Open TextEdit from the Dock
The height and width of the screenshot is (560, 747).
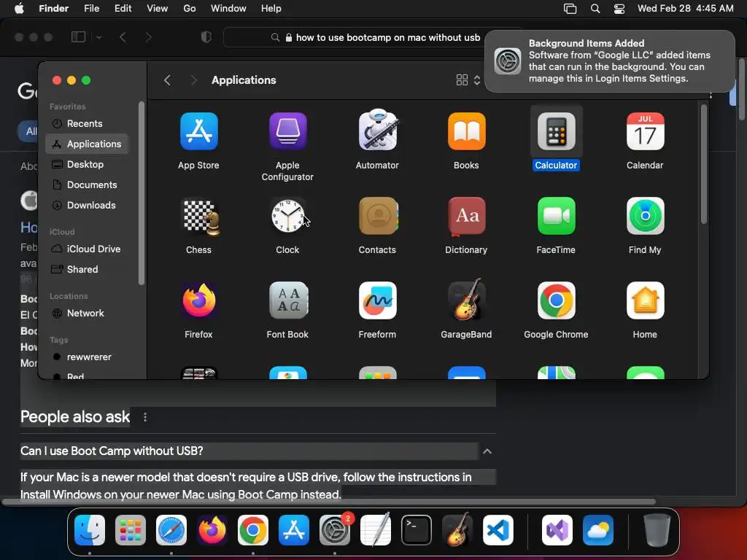376,529
